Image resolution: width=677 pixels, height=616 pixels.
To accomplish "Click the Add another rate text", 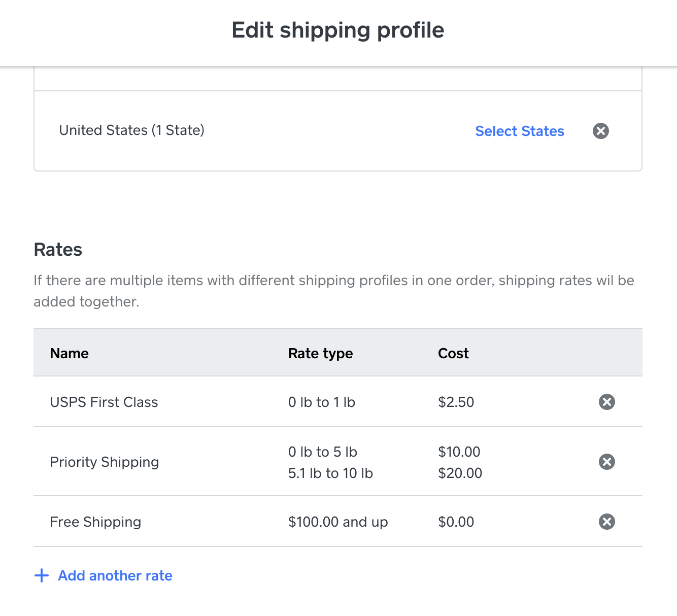I will point(115,575).
